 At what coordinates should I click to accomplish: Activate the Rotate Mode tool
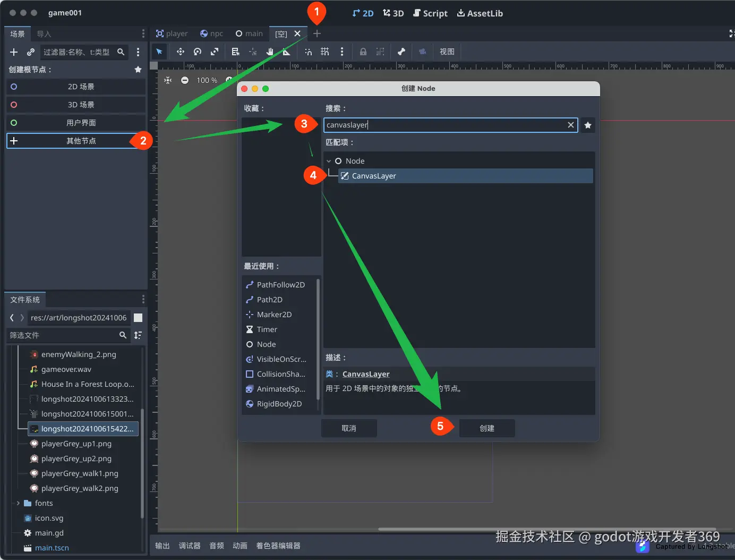tap(198, 52)
